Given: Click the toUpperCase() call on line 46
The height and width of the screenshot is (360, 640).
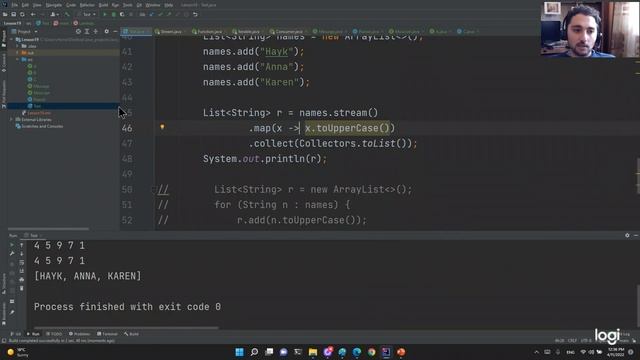Looking at the screenshot, I should coord(353,128).
